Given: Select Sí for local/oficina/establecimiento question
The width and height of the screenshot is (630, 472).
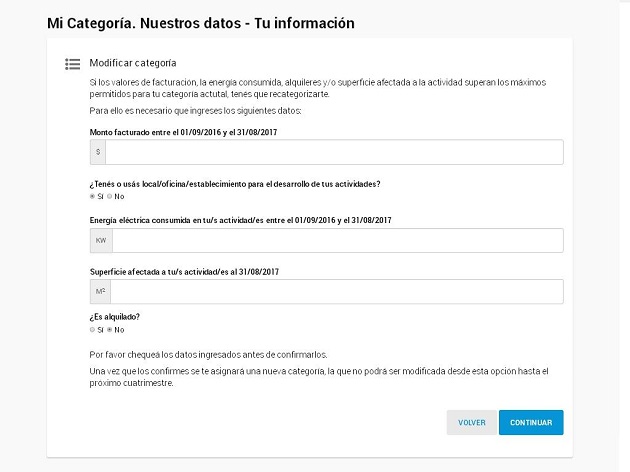Looking at the screenshot, I should pos(92,196).
